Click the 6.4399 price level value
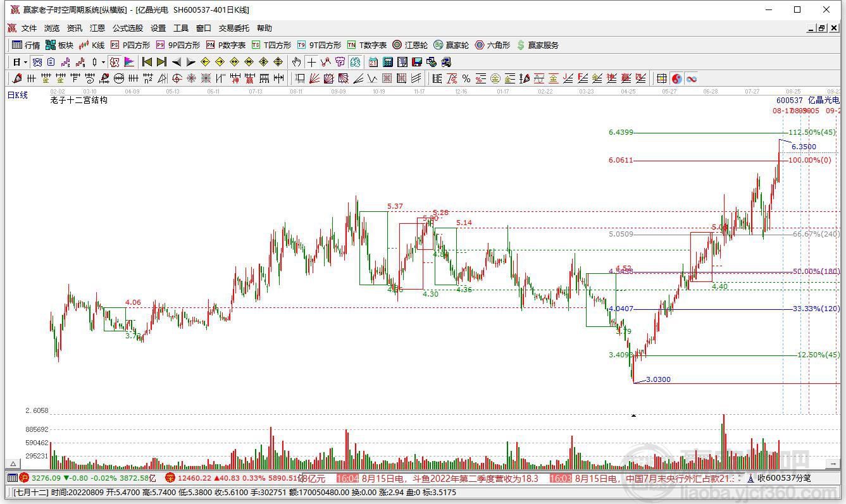 click(621, 133)
